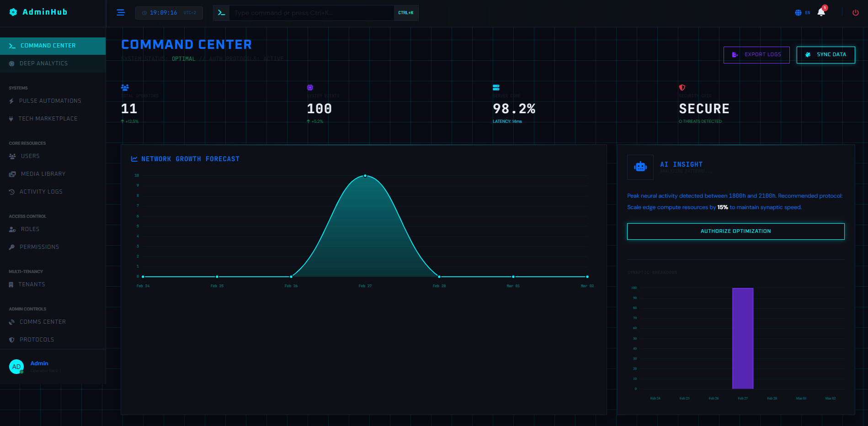Click the terminal prompt icon beside command bar
This screenshot has height=426, width=868.
coord(221,12)
